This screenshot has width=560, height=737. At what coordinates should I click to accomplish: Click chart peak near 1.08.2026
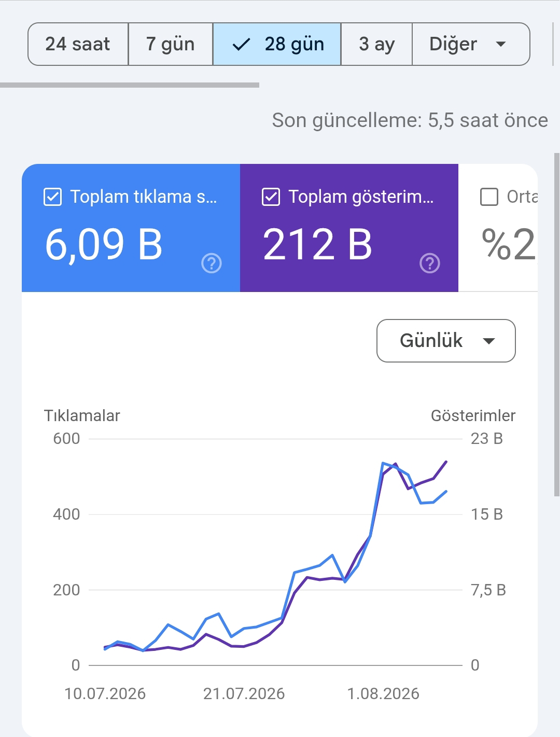point(383,463)
